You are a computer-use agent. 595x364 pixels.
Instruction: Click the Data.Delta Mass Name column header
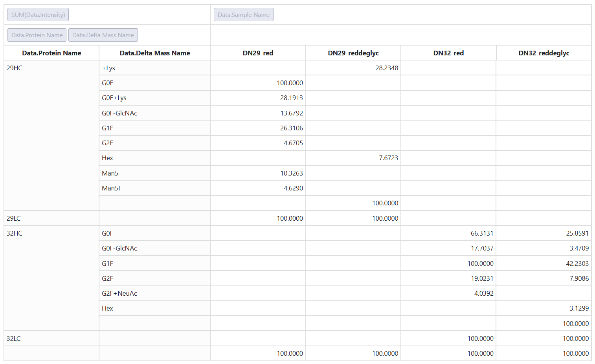coord(155,53)
